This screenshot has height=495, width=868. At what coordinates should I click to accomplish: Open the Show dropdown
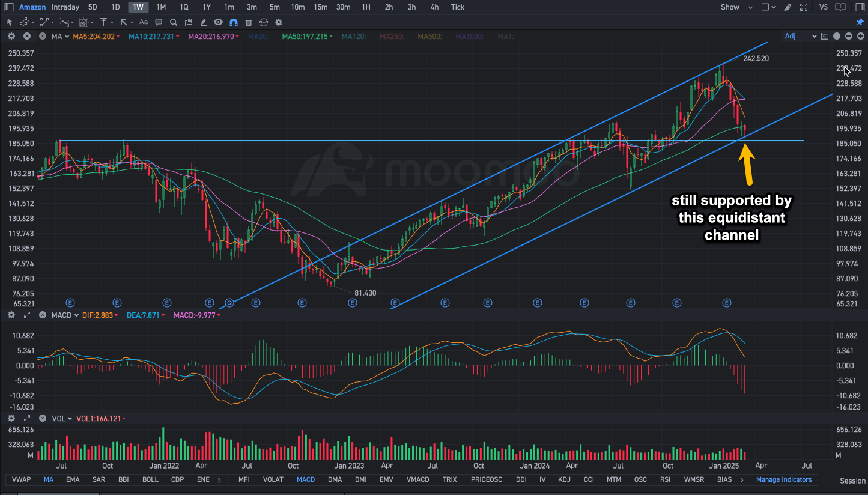pos(737,7)
